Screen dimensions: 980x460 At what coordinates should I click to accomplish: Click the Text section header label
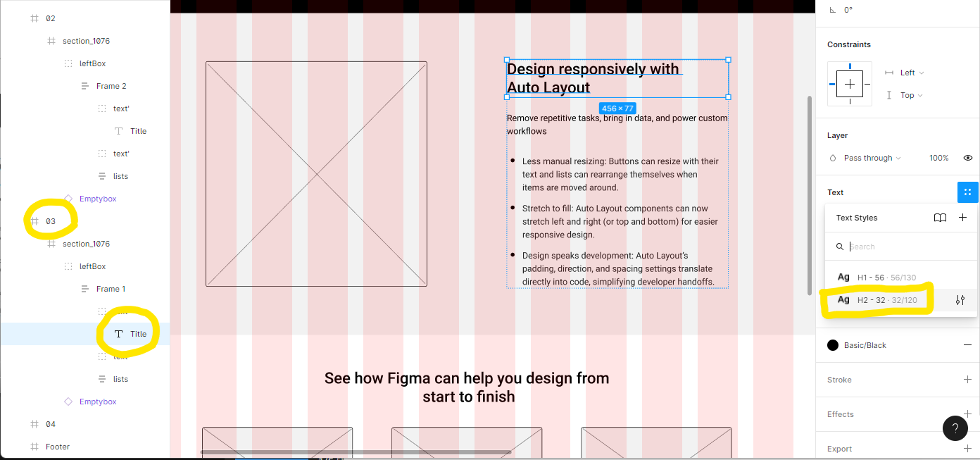835,192
